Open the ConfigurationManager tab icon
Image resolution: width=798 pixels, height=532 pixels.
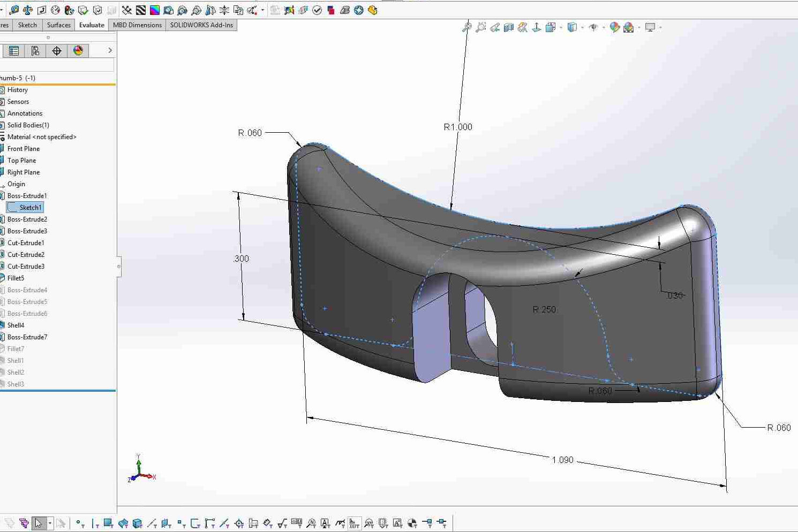pyautogui.click(x=35, y=50)
